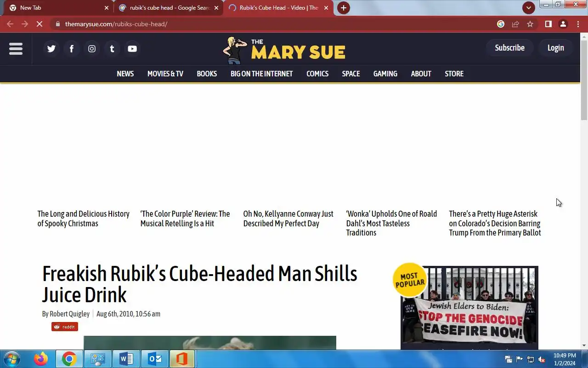
Task: Click the page vertical scrollbar thumb
Action: coord(584,80)
